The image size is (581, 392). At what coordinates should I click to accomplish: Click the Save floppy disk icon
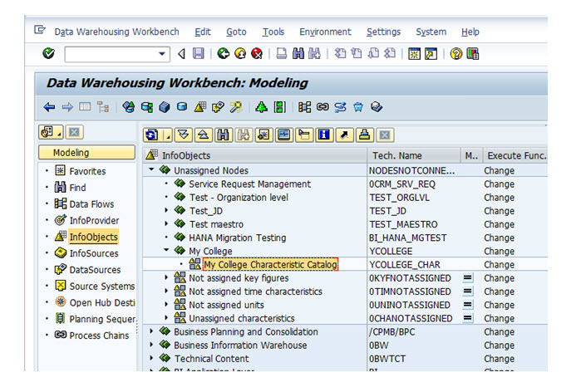[x=198, y=54]
